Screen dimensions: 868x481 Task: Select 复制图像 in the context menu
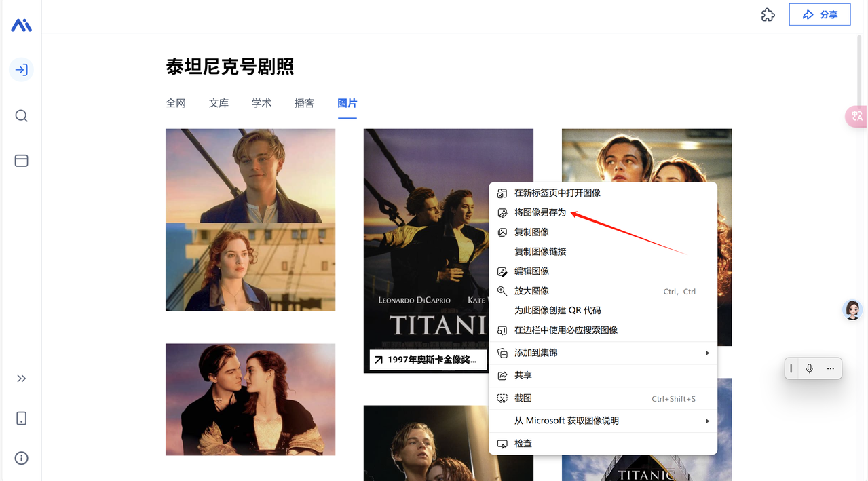pos(603,232)
